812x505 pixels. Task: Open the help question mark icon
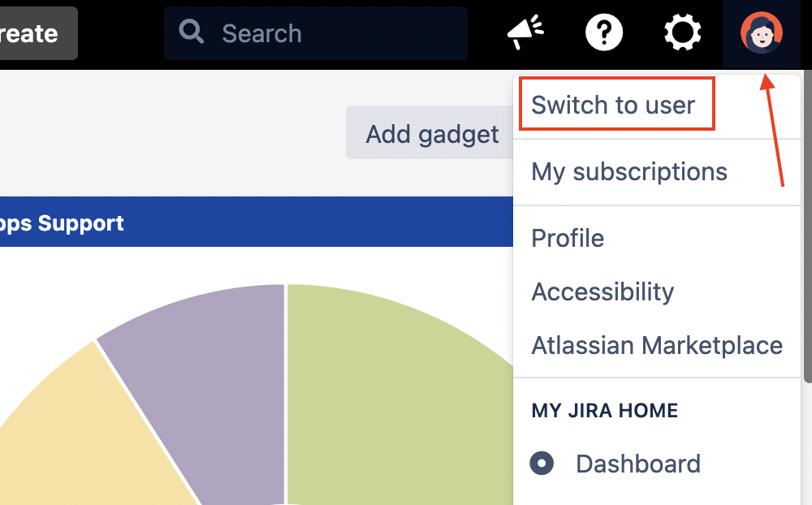coord(604,33)
